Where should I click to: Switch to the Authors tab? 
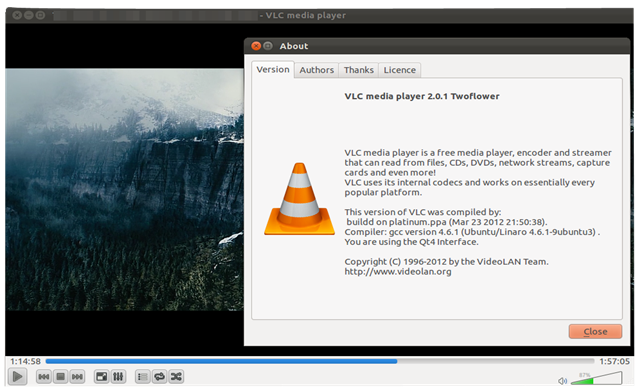316,70
